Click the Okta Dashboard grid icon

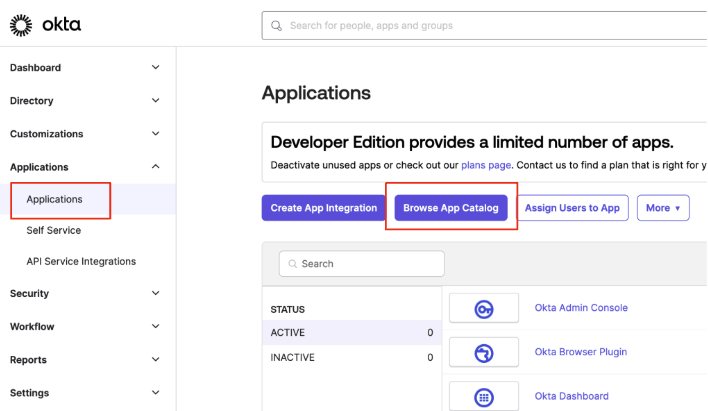tap(484, 397)
